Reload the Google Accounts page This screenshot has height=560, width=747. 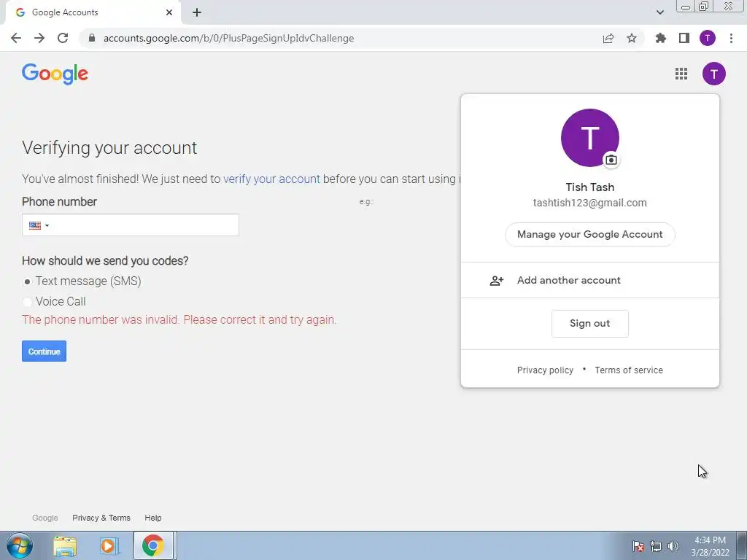click(63, 38)
